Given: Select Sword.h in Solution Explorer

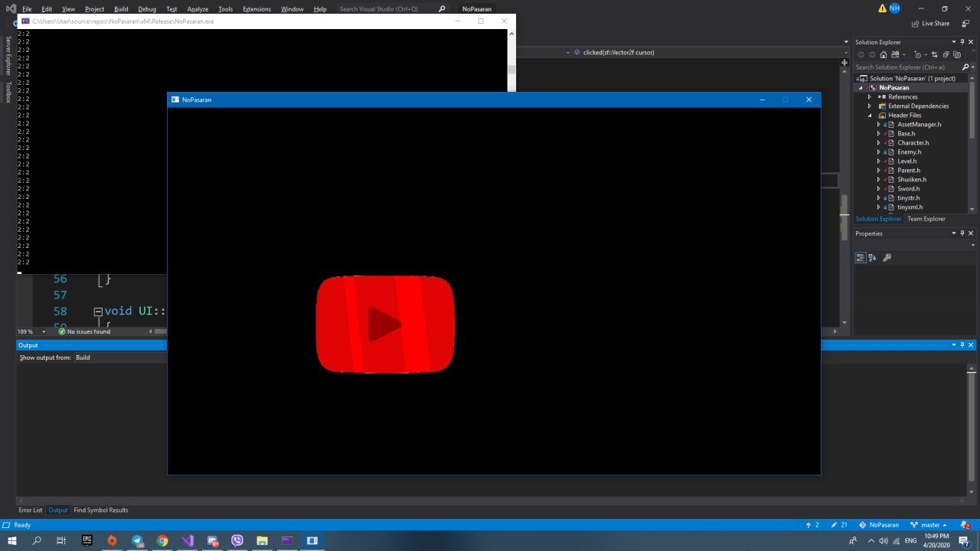Looking at the screenshot, I should (909, 189).
